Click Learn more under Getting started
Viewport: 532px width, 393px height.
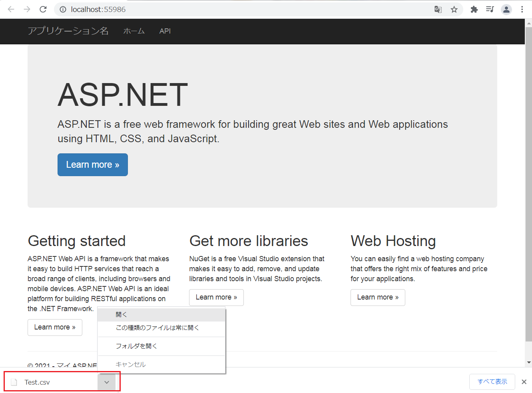pos(55,327)
